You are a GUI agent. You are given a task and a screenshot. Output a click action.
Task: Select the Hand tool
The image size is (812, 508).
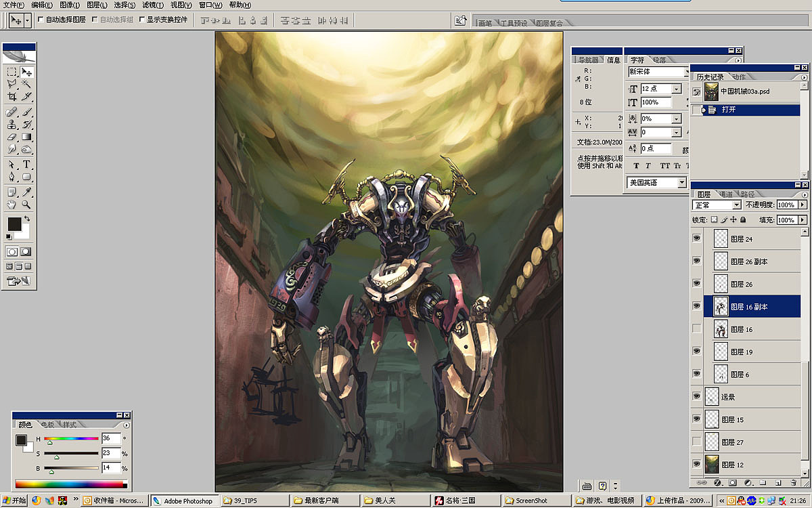tap(12, 205)
